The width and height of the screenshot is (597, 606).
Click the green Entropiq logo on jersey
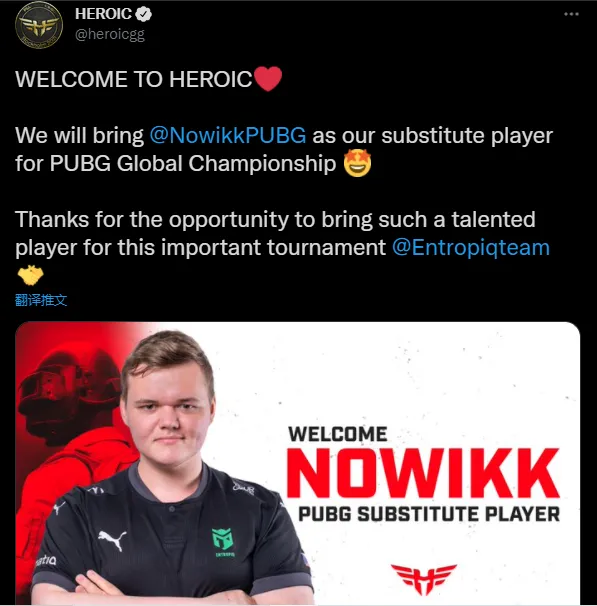coord(223,539)
